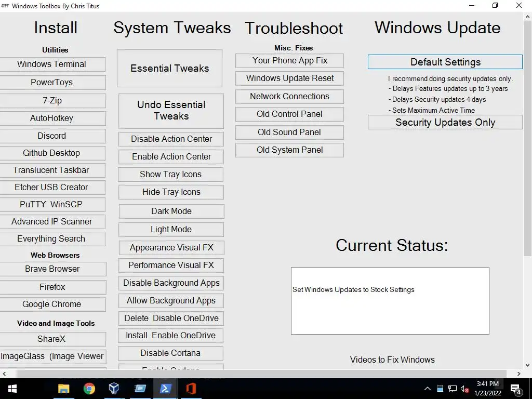Click the horizontal scrollbar right arrow

(519, 374)
